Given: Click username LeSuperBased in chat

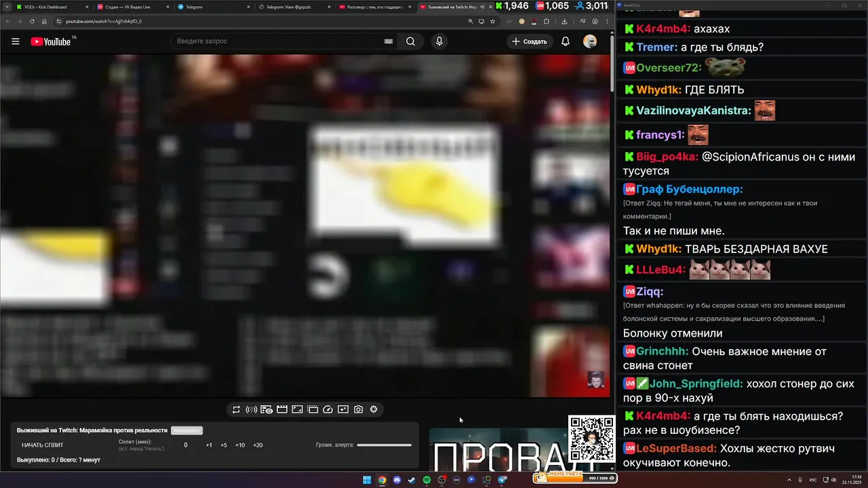Looking at the screenshot, I should pos(676,449).
